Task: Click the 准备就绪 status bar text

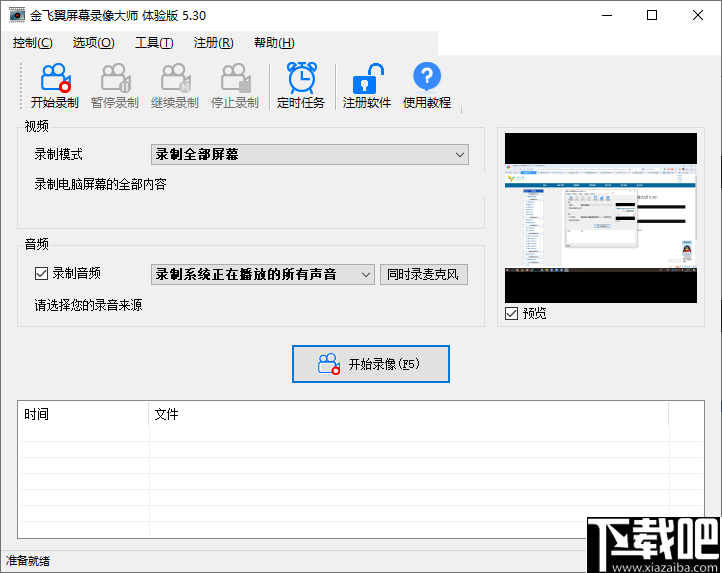Action: pos(28,561)
